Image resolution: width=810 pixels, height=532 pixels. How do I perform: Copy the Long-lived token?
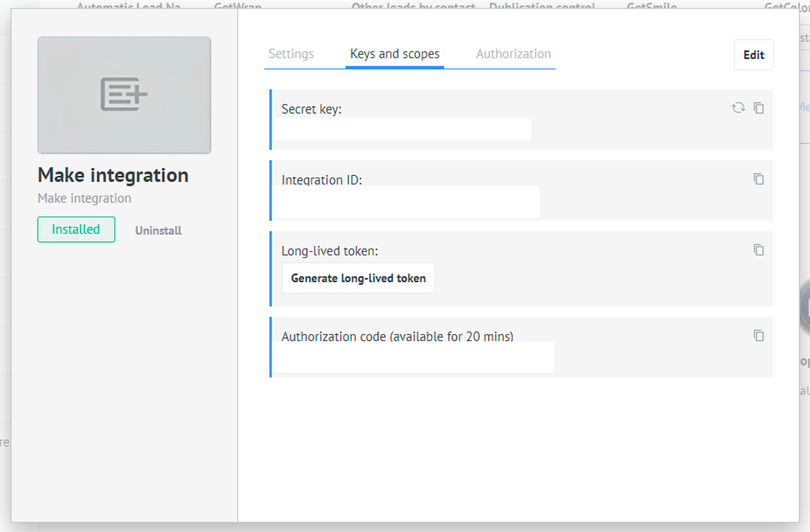[x=758, y=250]
